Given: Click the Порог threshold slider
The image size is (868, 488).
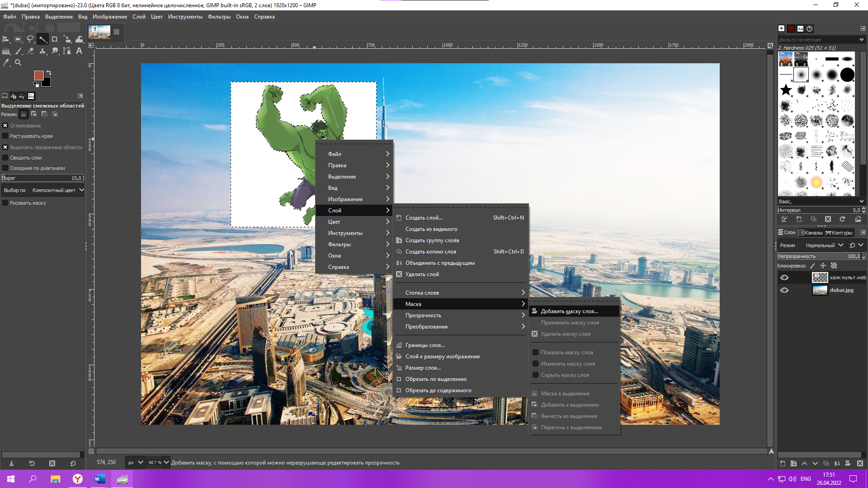Looking at the screenshot, I should click(x=42, y=178).
